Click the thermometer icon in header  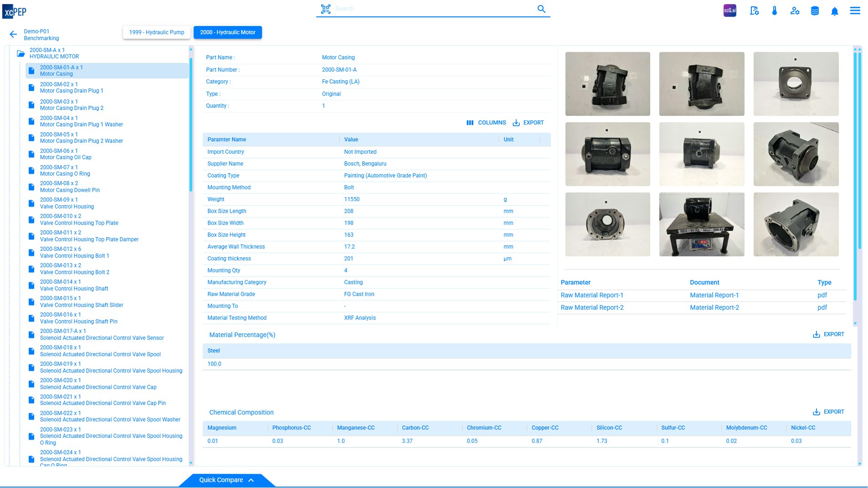tap(775, 11)
